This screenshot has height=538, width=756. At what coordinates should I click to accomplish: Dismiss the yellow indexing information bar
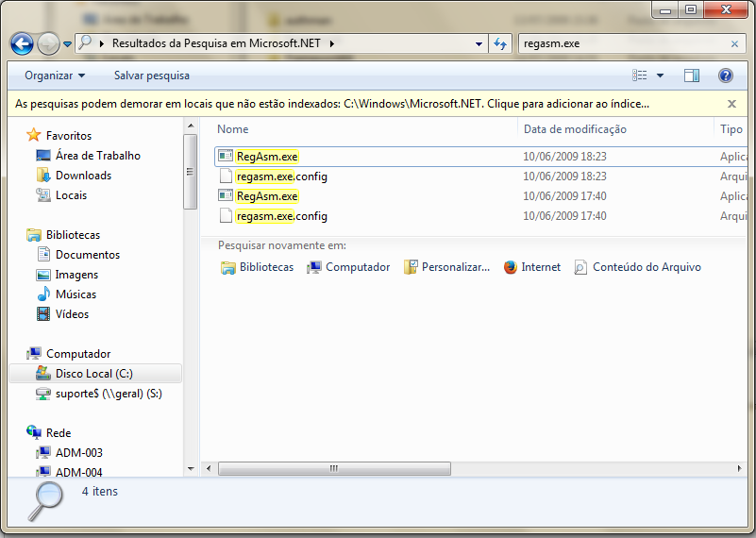pyautogui.click(x=731, y=104)
